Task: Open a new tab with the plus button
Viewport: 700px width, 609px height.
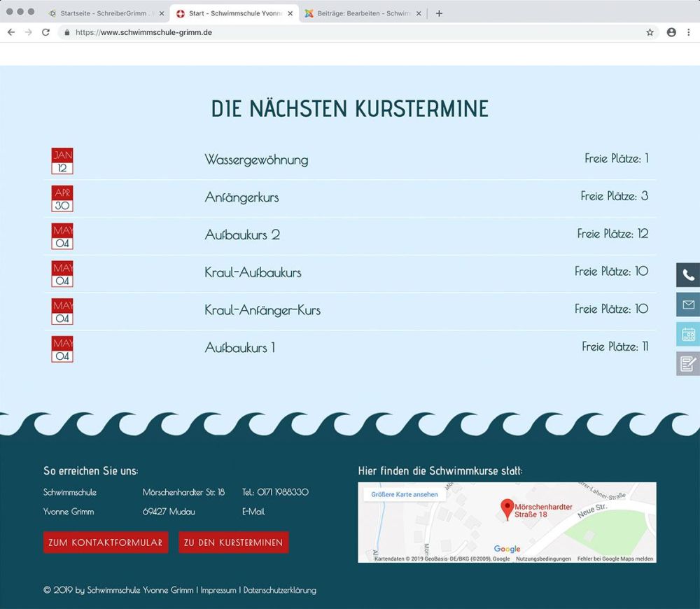Action: [439, 13]
